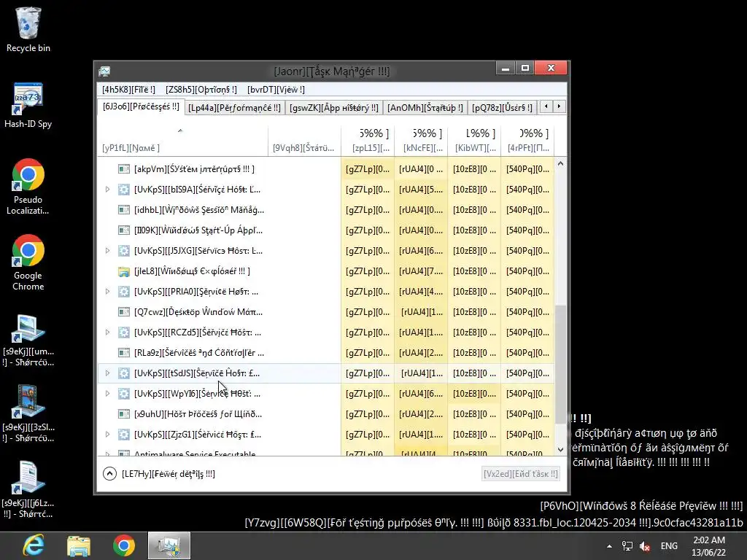Image resolution: width=747 pixels, height=560 pixels.
Task: Click the process list vertical scrollbar thumb
Action: pyautogui.click(x=561, y=365)
